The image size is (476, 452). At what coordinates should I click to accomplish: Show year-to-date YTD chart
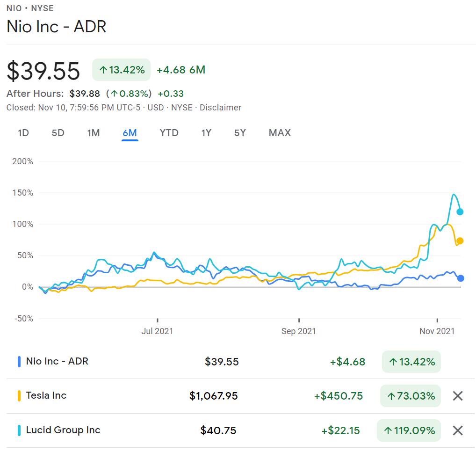(169, 133)
